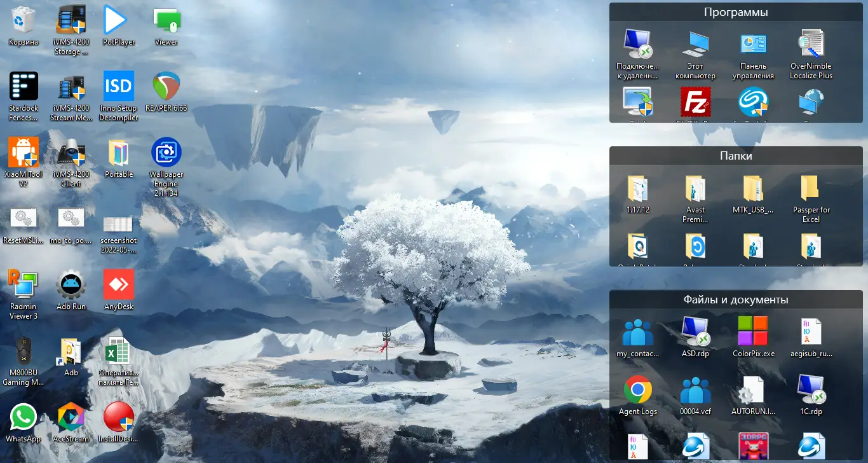
Task: Run ColorPix.exe
Action: point(753,331)
